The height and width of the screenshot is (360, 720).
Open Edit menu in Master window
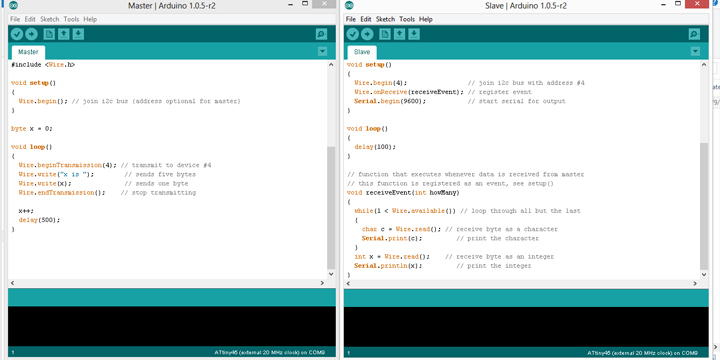coord(30,19)
